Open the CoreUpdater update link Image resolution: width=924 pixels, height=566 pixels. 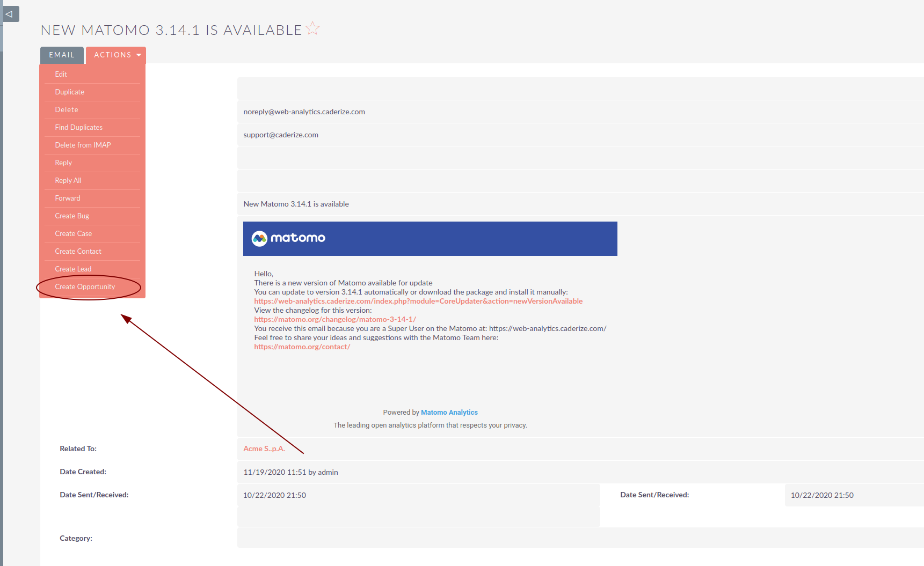click(418, 302)
